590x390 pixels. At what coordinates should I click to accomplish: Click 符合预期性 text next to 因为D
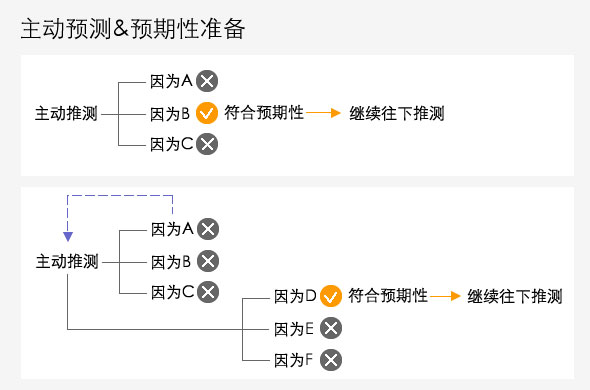[x=388, y=296]
